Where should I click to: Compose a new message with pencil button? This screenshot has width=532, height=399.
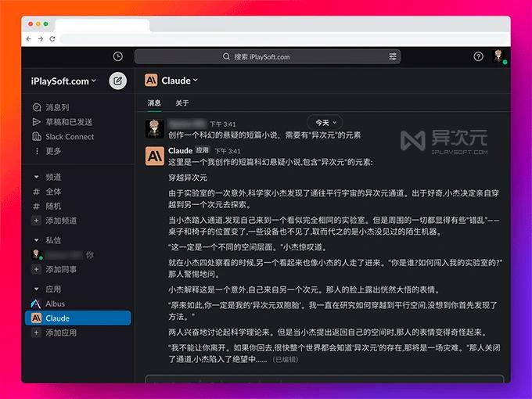(x=117, y=81)
